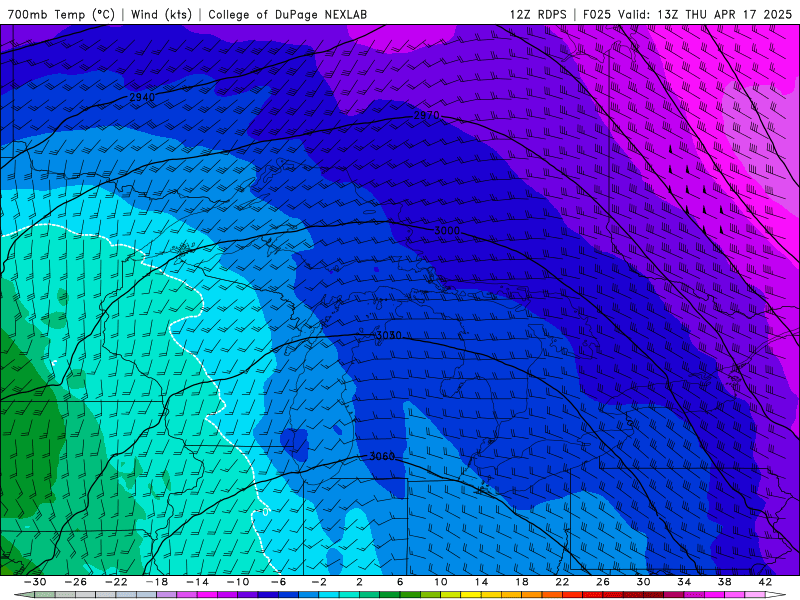
Task: Click the 3000 height contour label
Action: [x=446, y=231]
